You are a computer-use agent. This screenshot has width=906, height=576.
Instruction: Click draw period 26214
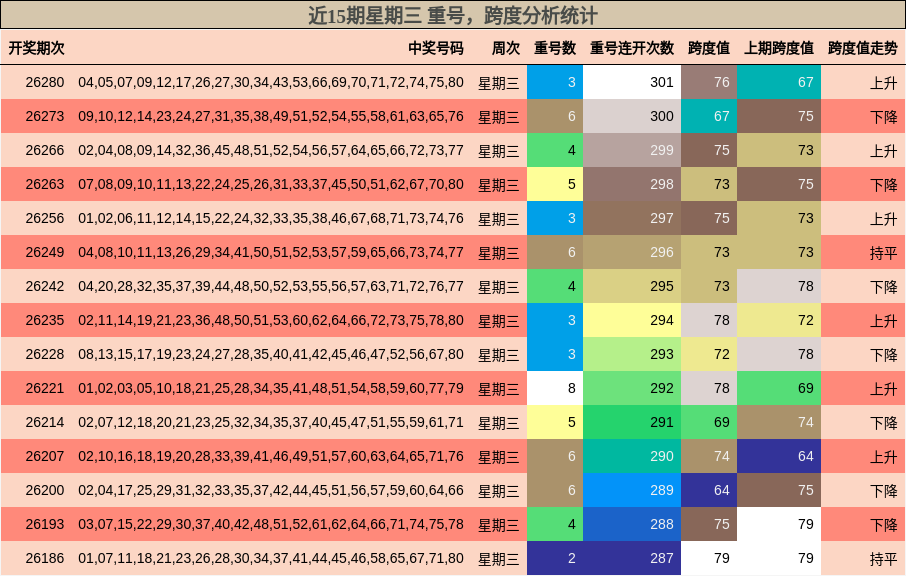click(x=44, y=422)
